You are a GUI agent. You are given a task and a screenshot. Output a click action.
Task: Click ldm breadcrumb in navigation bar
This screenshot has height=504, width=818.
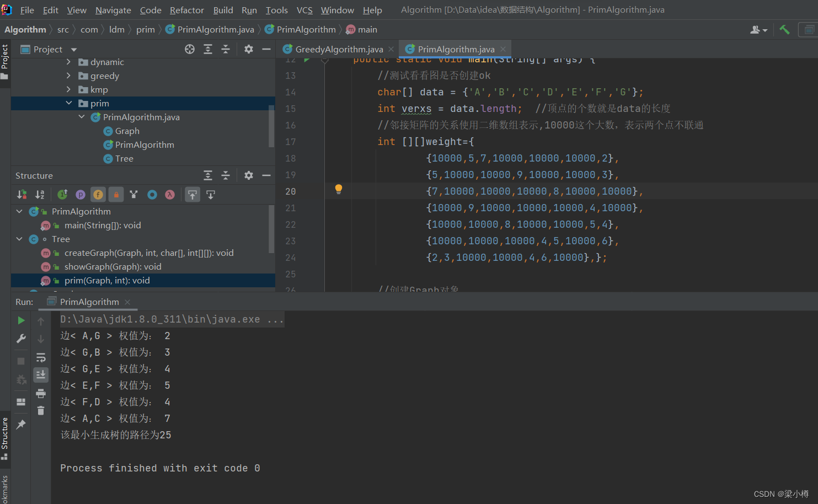(x=117, y=29)
